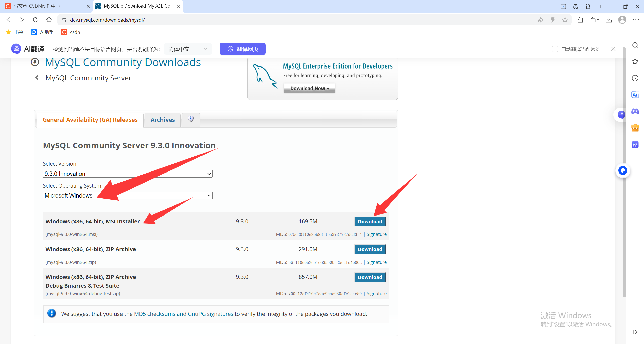Go back to the previous page
The image size is (644, 344).
8,20
